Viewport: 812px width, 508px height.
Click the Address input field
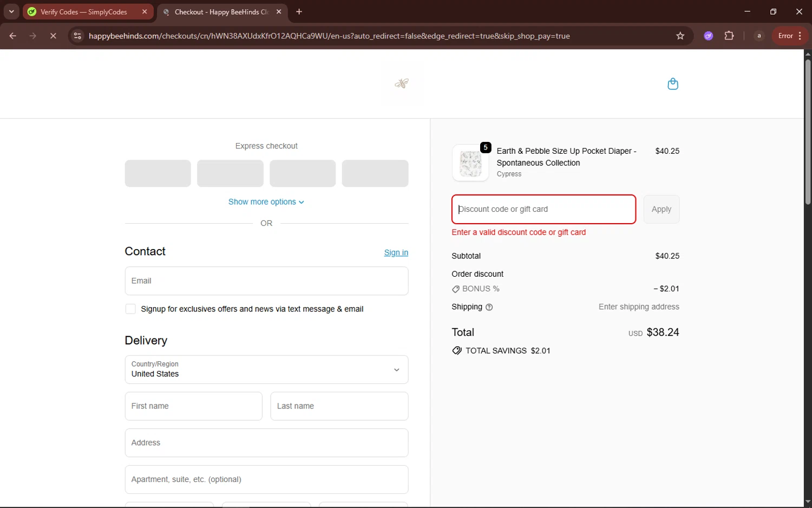(266, 442)
